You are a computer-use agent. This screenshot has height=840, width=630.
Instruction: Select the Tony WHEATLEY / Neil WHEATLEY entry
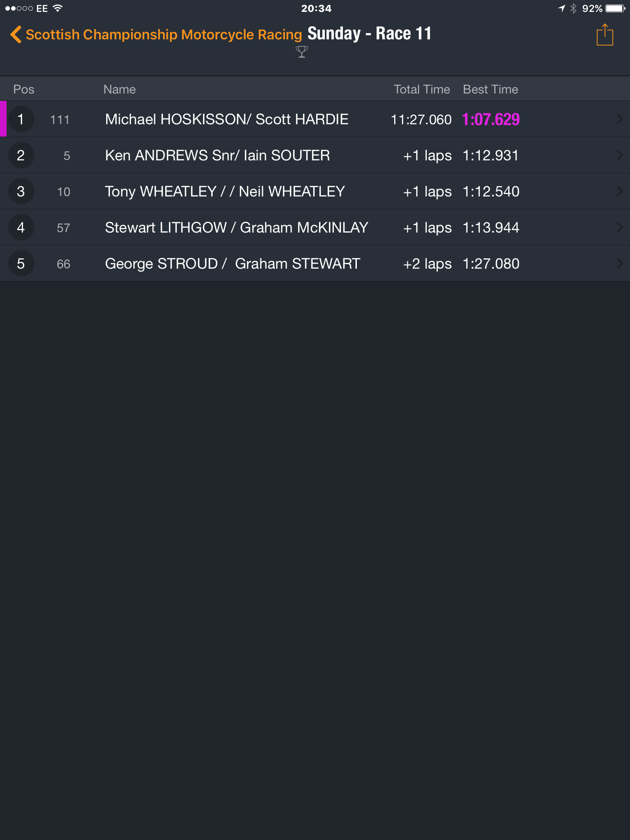click(x=315, y=192)
